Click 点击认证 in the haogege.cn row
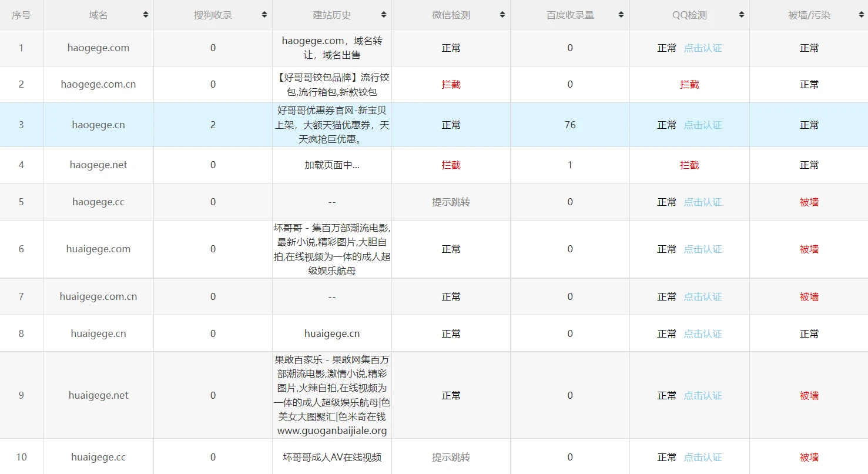 [x=702, y=125]
